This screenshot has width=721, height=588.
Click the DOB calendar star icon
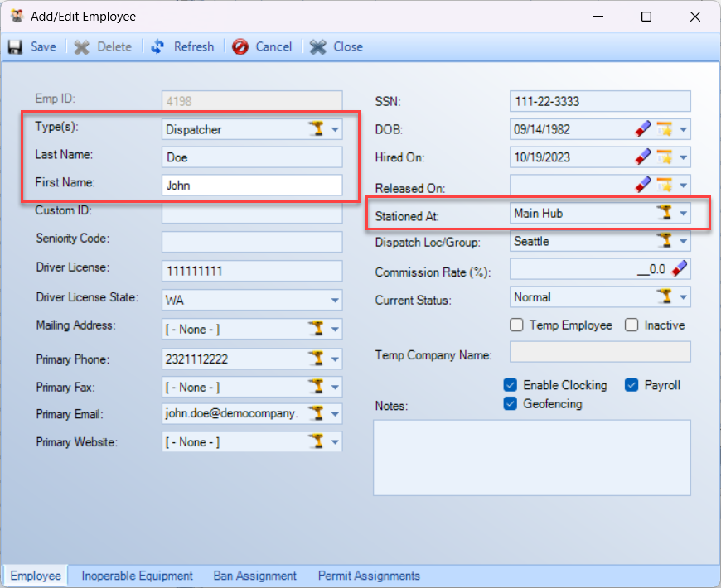pyautogui.click(x=665, y=129)
